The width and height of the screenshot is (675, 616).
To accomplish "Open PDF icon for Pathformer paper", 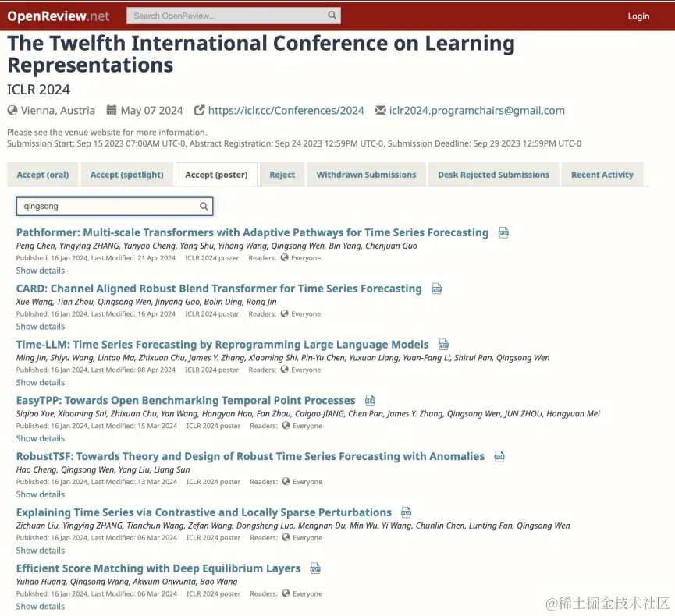I will (x=503, y=232).
